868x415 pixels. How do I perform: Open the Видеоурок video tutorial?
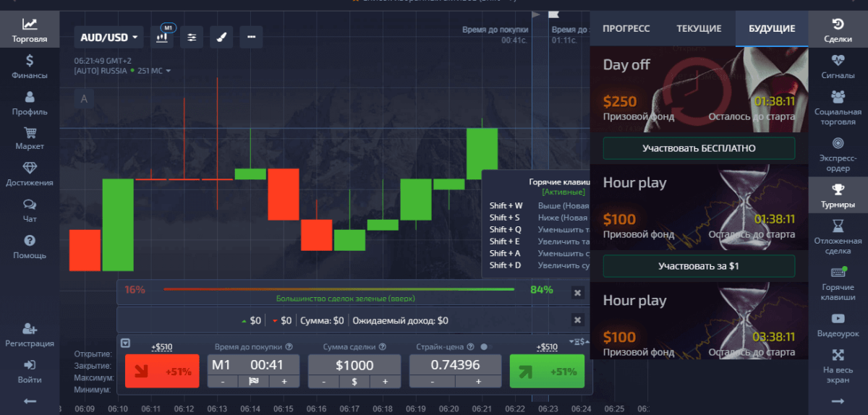(x=838, y=325)
